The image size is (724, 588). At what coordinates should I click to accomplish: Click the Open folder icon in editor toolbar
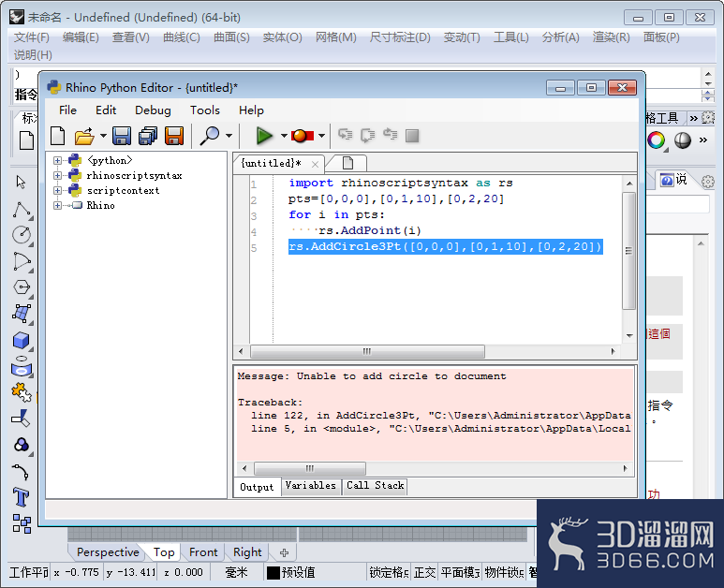coord(84,136)
